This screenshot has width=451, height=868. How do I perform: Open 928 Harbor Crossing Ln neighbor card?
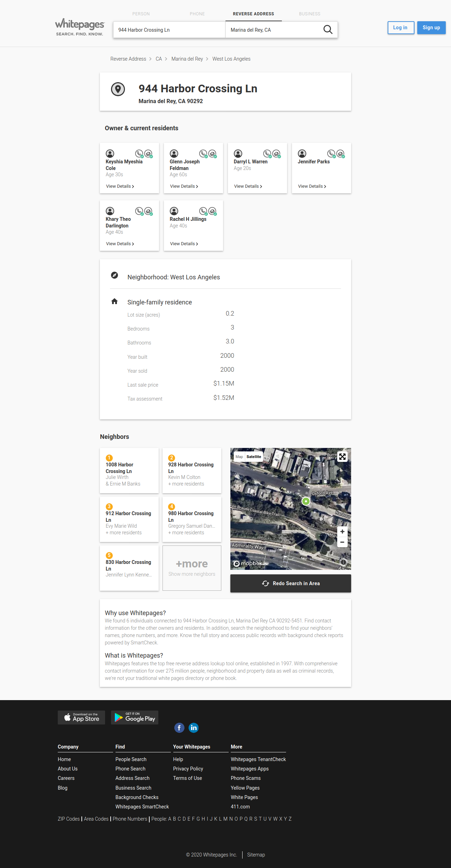pyautogui.click(x=192, y=471)
